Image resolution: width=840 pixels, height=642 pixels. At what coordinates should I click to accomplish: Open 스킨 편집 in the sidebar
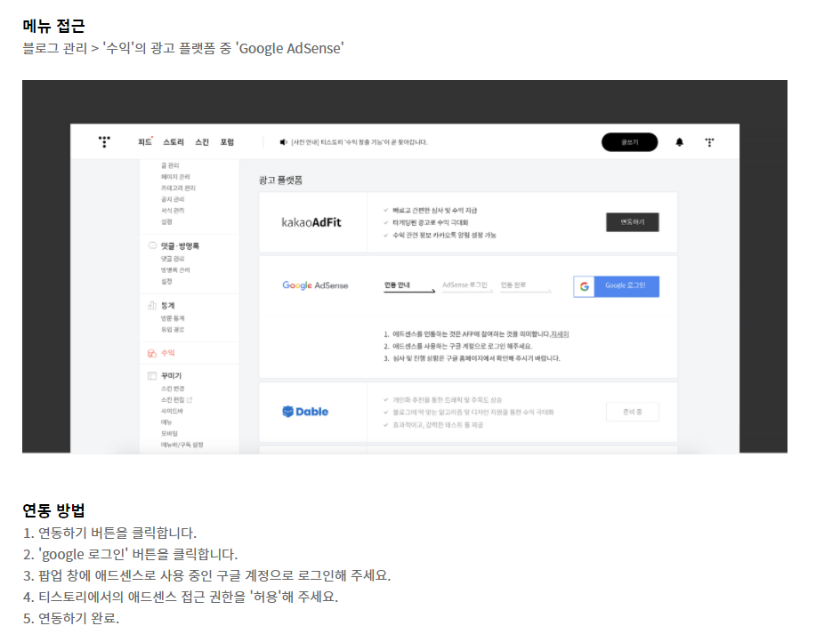click(173, 400)
